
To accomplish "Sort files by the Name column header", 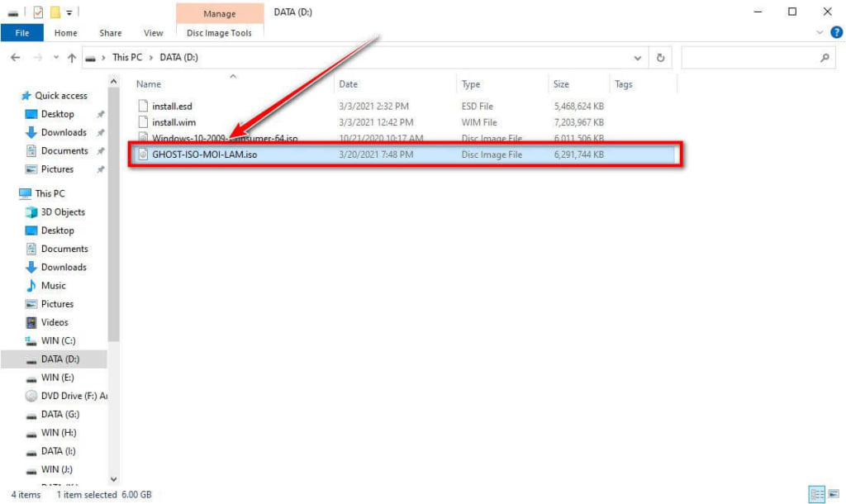I will 149,84.
